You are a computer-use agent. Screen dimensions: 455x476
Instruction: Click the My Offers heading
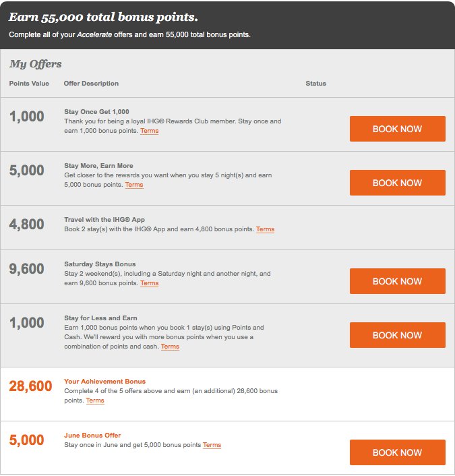[x=35, y=64]
